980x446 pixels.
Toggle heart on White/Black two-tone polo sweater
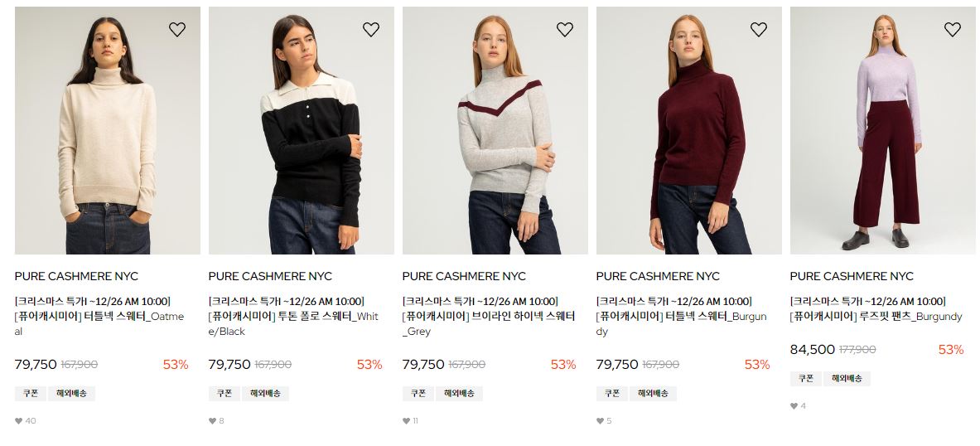pyautogui.click(x=371, y=29)
